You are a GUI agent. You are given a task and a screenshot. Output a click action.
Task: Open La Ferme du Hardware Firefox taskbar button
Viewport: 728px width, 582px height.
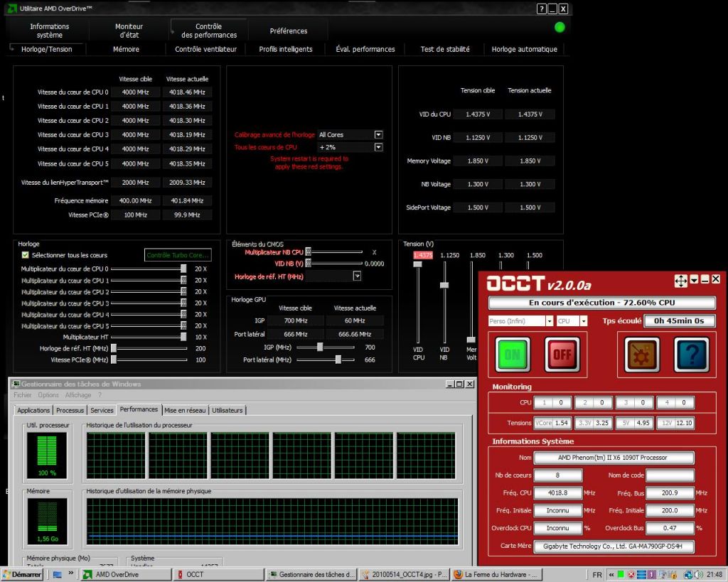click(497, 575)
